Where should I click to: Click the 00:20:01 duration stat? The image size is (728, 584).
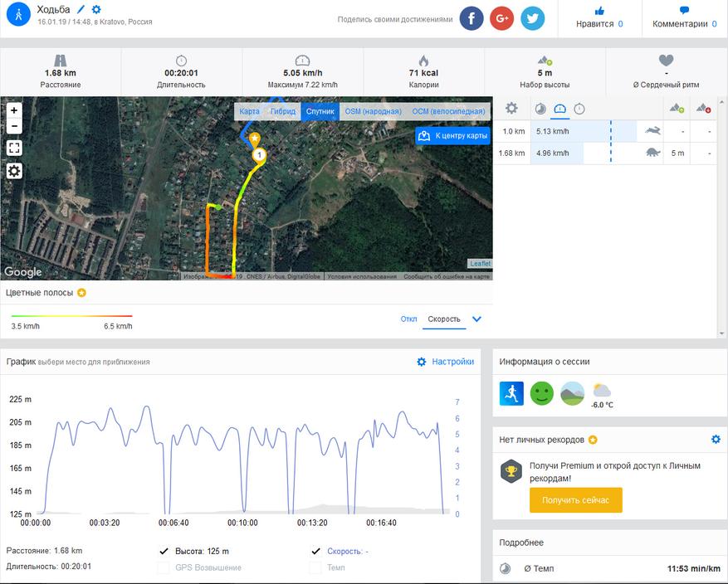click(x=181, y=73)
